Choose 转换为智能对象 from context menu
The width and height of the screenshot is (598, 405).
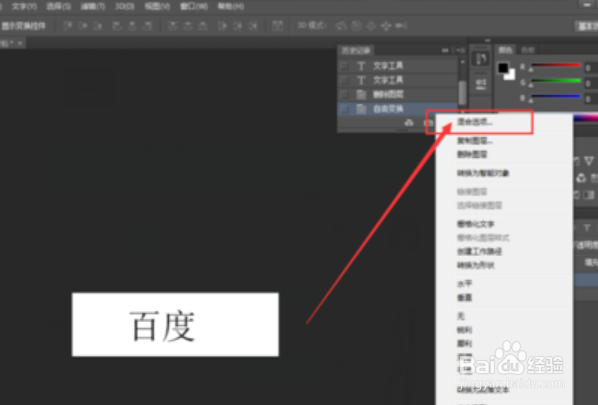point(504,173)
